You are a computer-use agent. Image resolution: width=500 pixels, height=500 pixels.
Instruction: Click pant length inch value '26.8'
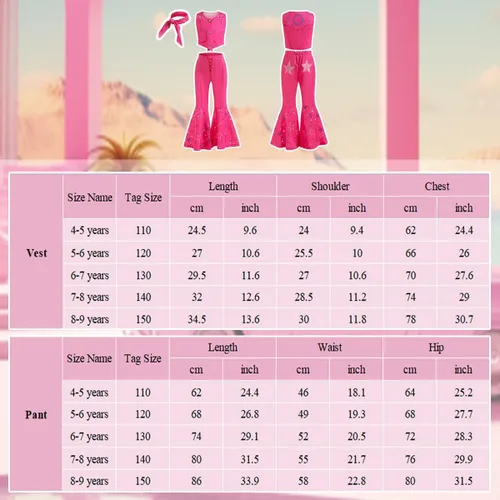[250, 414]
